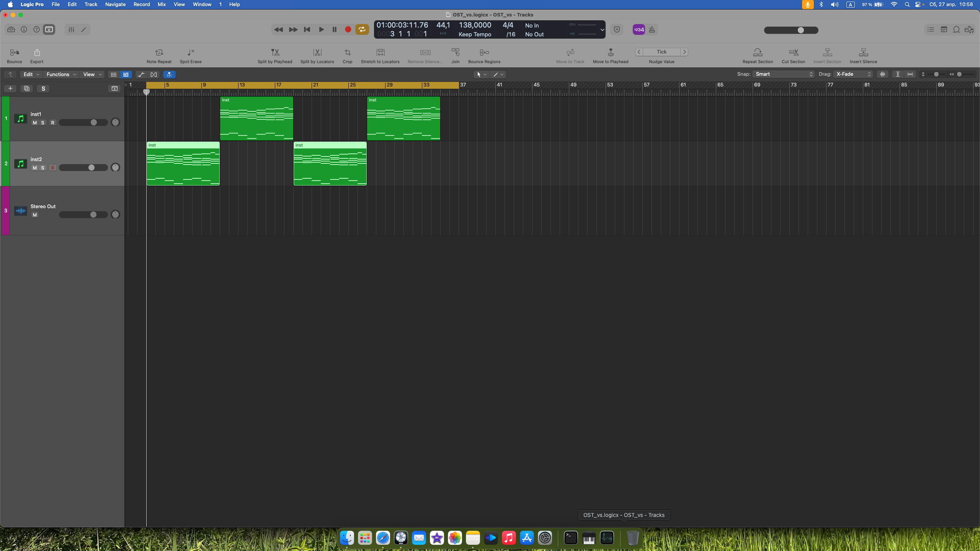Click the Crop tool icon
980x551 pixels.
(x=347, y=52)
